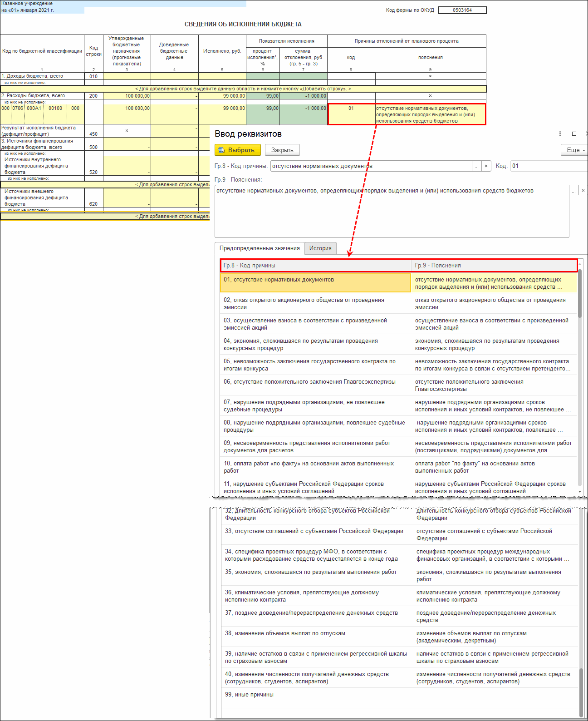Switch to the История tab
The height and width of the screenshot is (721, 588).
click(x=320, y=248)
